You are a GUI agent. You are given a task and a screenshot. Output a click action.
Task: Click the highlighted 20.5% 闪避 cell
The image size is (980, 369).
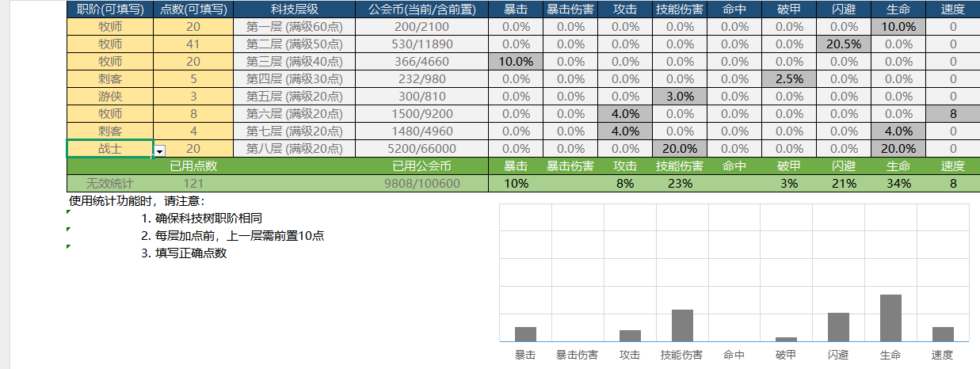(x=844, y=44)
